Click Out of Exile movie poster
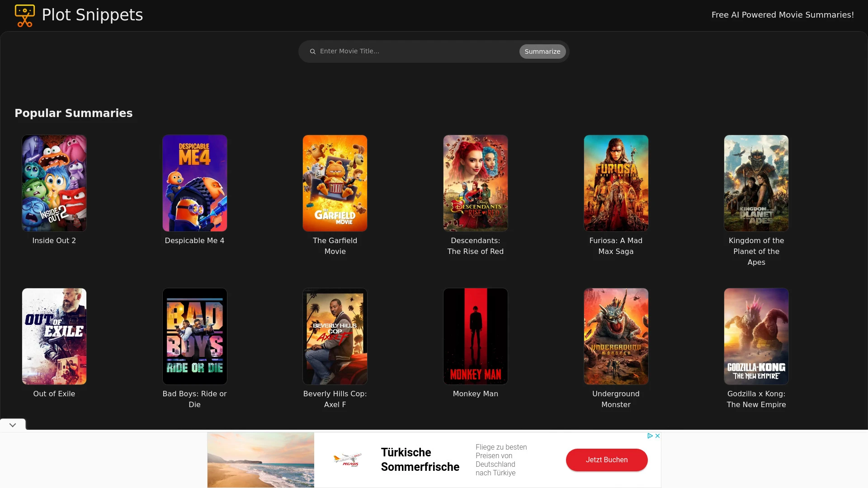 point(54,335)
